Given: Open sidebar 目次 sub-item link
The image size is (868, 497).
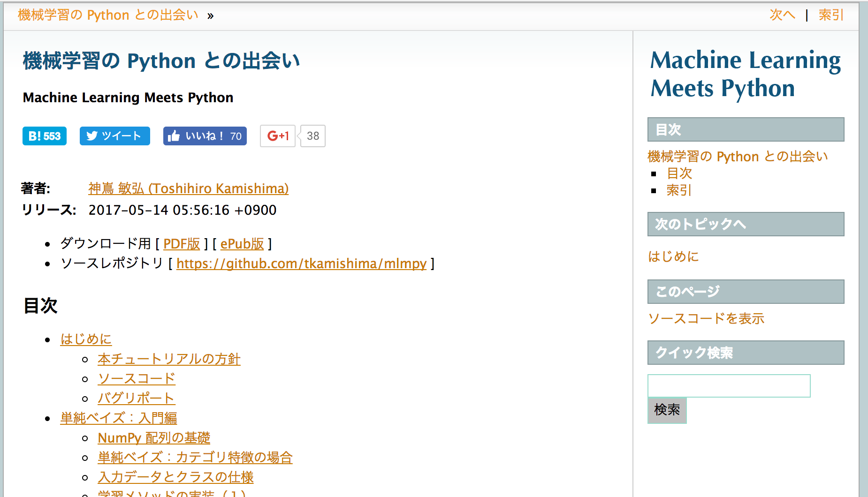Looking at the screenshot, I should (x=679, y=173).
